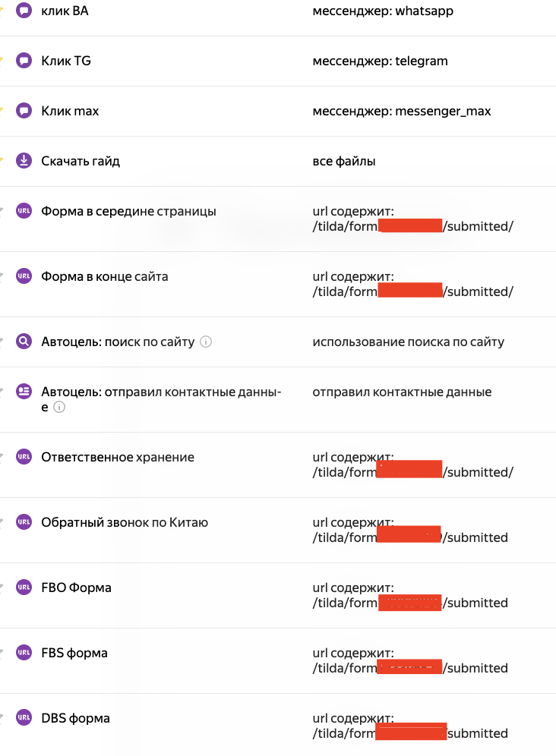Click the URL icon beside Ответственное хранение

coord(24,457)
